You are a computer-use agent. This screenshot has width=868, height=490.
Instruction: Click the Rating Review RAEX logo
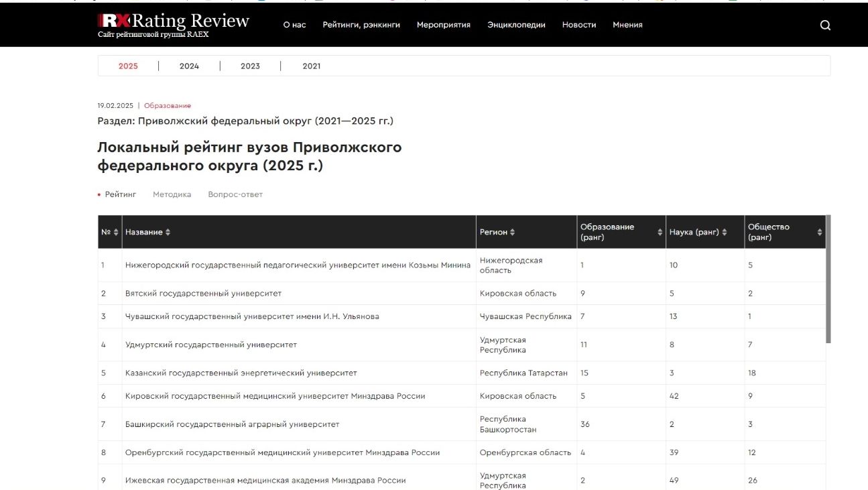pyautogui.click(x=173, y=25)
